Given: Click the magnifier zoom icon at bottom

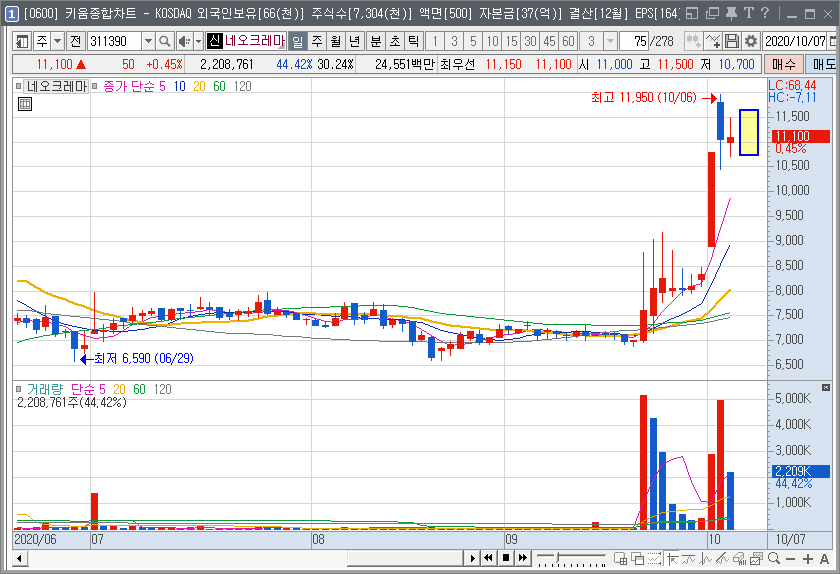Looking at the screenshot, I should click(x=774, y=559).
